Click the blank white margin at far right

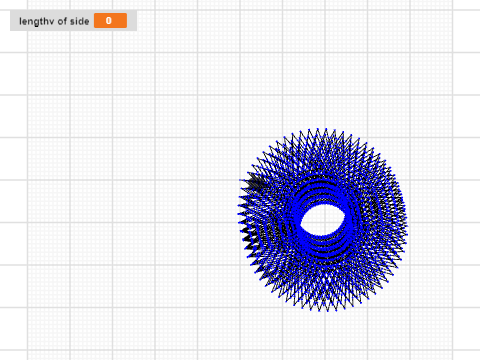pyautogui.click(x=467, y=180)
